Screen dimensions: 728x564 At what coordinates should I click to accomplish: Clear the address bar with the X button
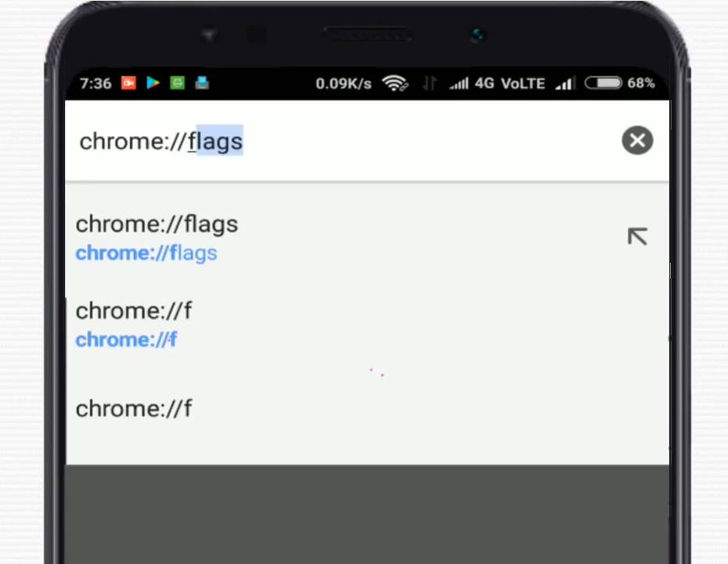[x=637, y=140]
